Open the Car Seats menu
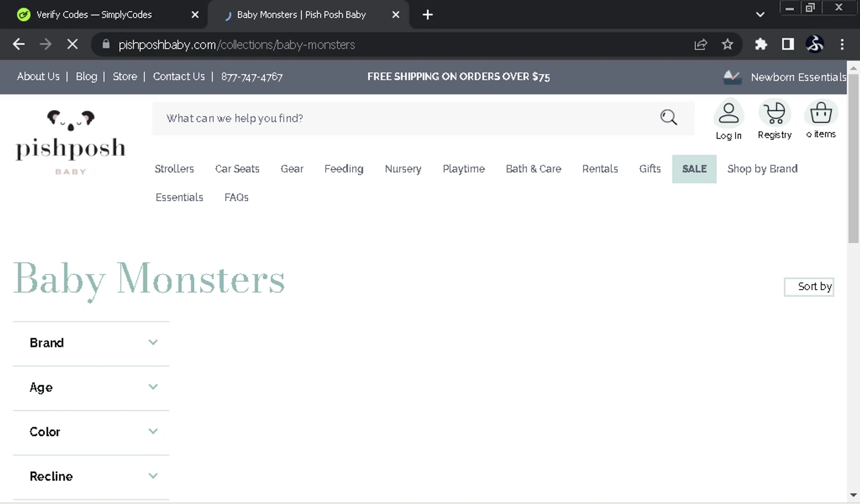The image size is (860, 504). (237, 169)
